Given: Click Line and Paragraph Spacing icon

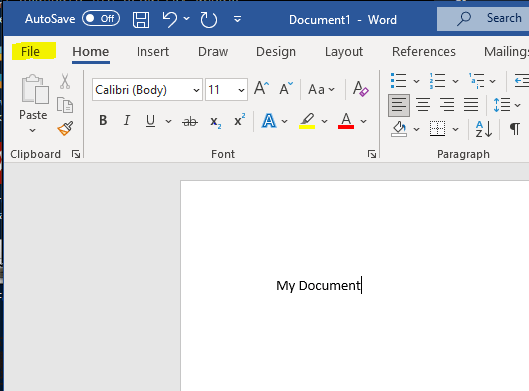Looking at the screenshot, I should pos(501,105).
